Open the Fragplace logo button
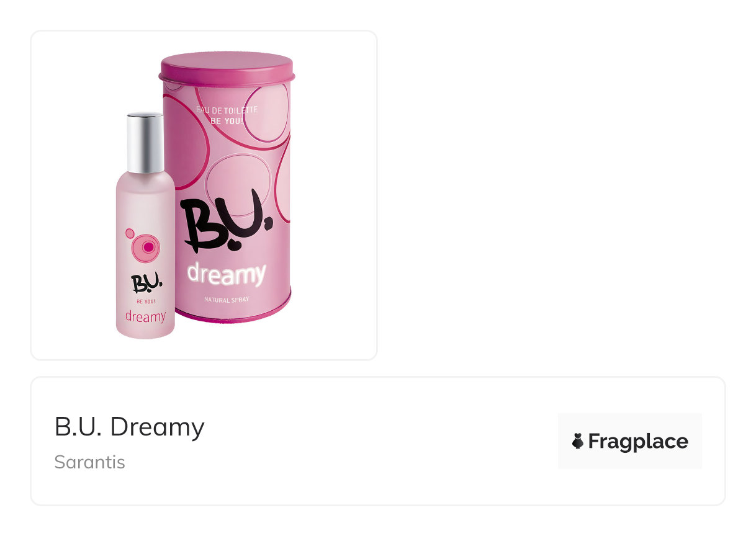Image resolution: width=756 pixels, height=536 pixels. tap(629, 441)
